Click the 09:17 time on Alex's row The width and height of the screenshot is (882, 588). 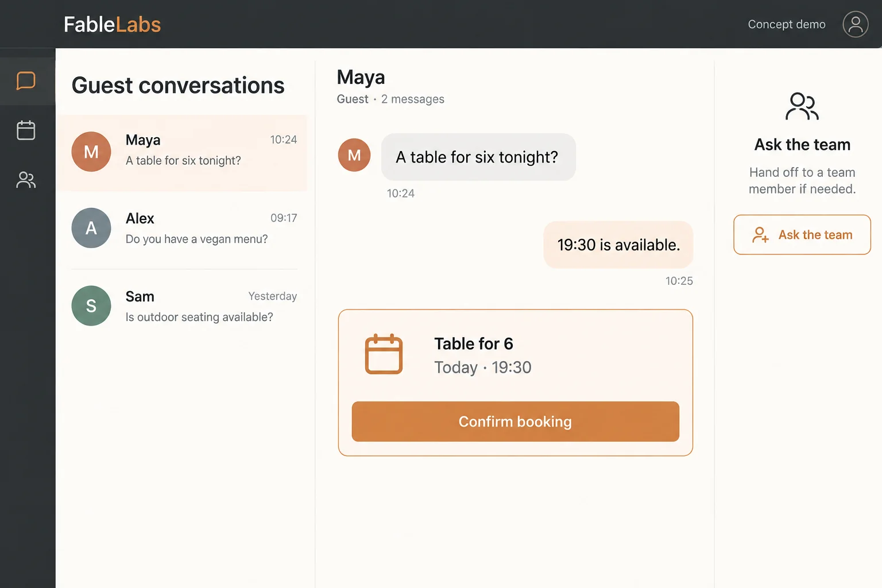click(x=284, y=218)
